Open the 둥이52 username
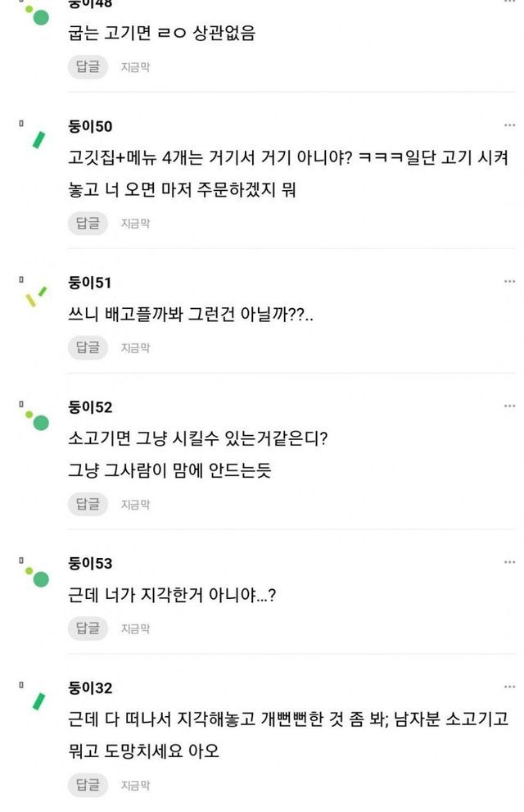Viewport: 524px width, 812px height. pos(91,407)
